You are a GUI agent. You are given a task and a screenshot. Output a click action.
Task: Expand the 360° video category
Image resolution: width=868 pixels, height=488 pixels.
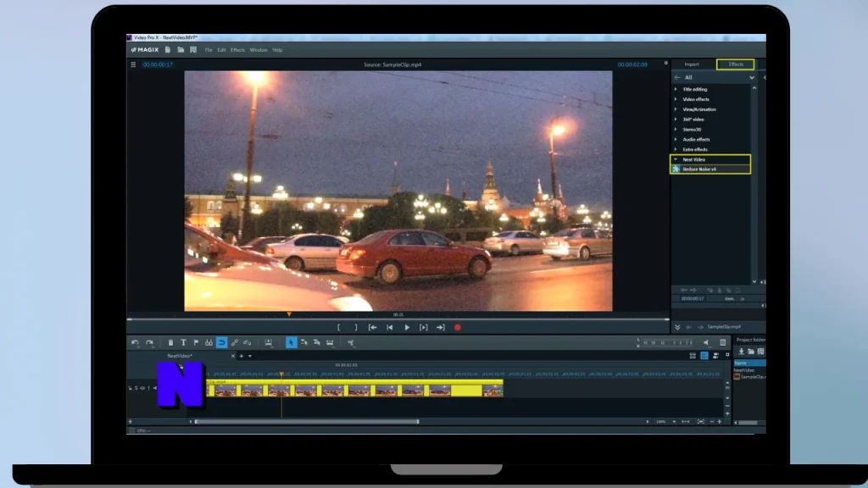pyautogui.click(x=676, y=119)
